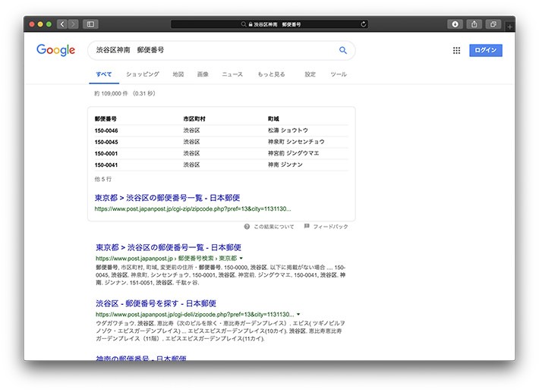Image resolution: width=539 pixels, height=392 pixels.
Task: Open the Safari downloads icon
Action: [x=455, y=24]
